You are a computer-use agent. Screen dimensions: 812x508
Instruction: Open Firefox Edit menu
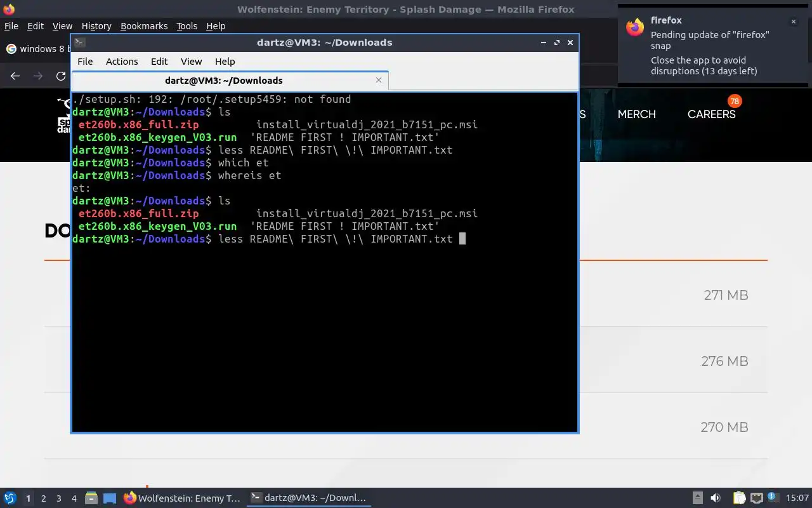tap(36, 26)
